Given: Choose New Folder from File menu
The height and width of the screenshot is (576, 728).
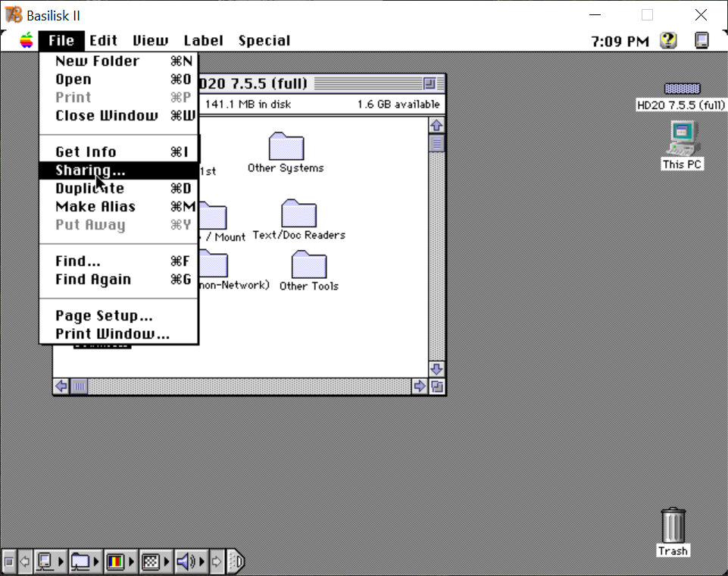Looking at the screenshot, I should click(119, 61).
